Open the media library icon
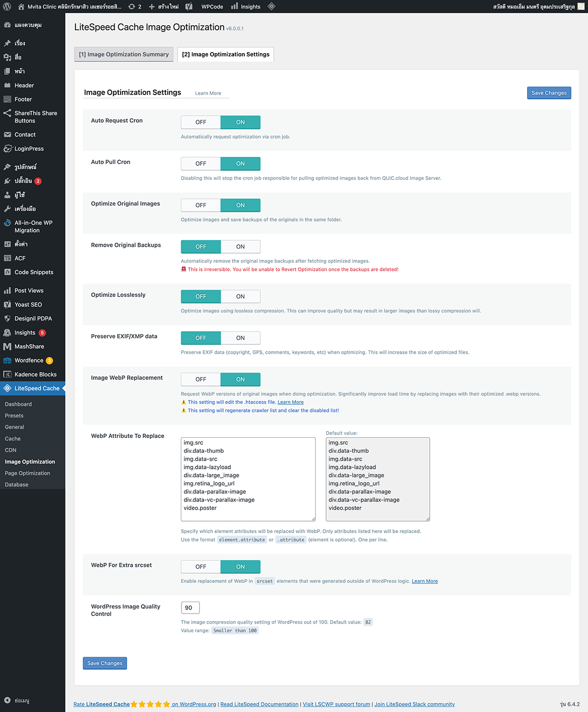The width and height of the screenshot is (588, 712). pyautogui.click(x=8, y=57)
